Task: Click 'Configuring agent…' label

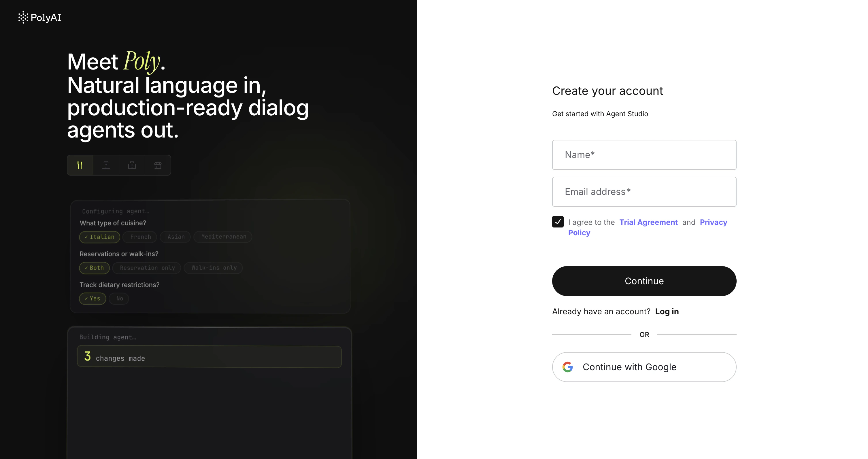Action: 115,211
